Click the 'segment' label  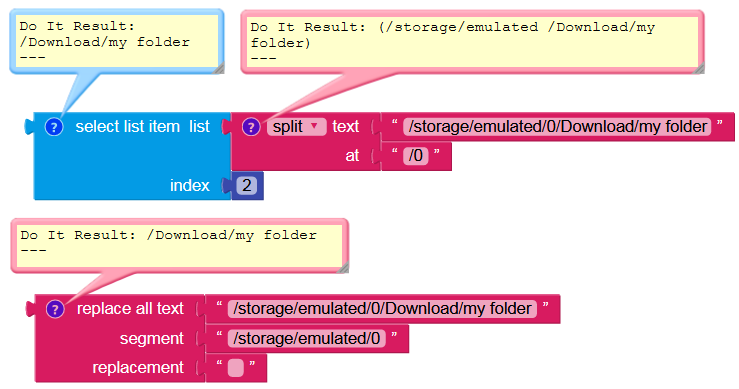[151, 339]
